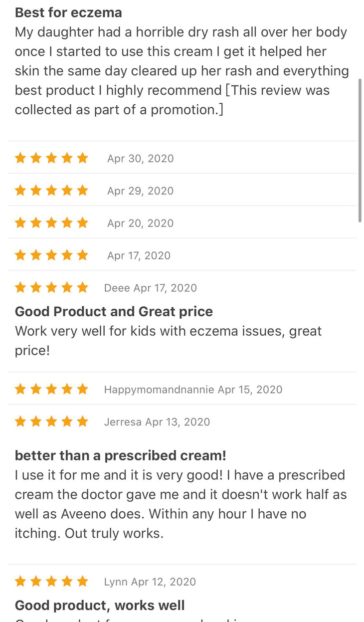
Task: Select the "Good Product and Great price" heading
Action: pos(114,312)
